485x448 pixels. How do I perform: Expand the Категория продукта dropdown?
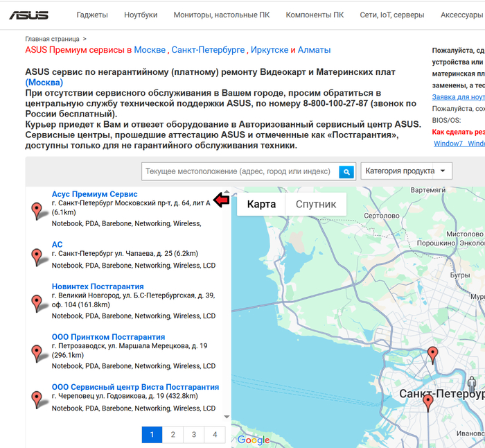(x=406, y=171)
